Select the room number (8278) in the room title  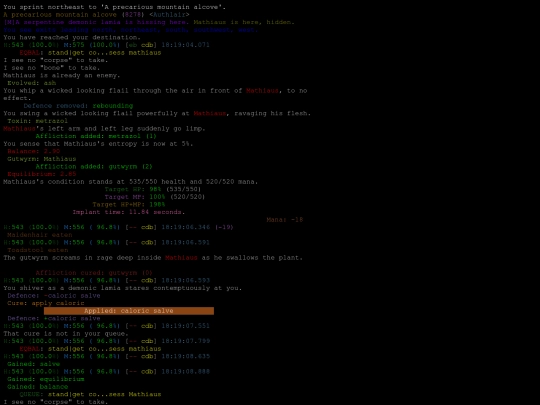133,14
